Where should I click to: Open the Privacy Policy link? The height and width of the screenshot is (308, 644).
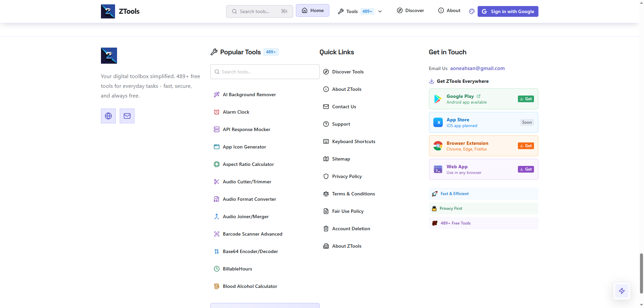(347, 176)
